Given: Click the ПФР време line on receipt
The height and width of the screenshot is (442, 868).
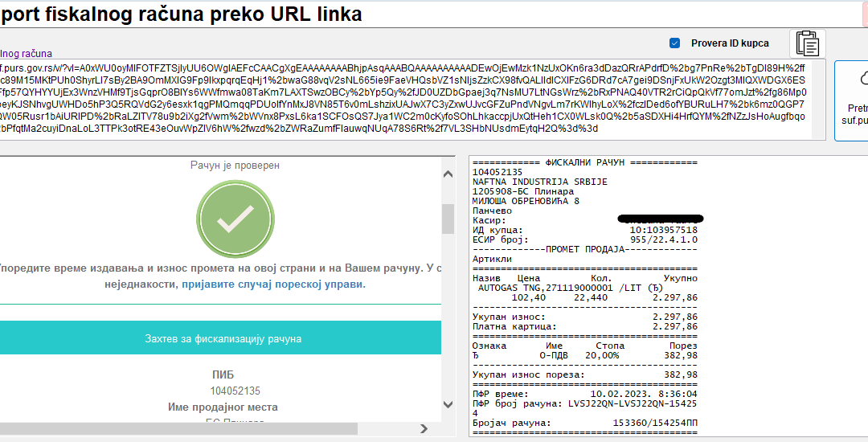Looking at the screenshot, I should 585,394.
